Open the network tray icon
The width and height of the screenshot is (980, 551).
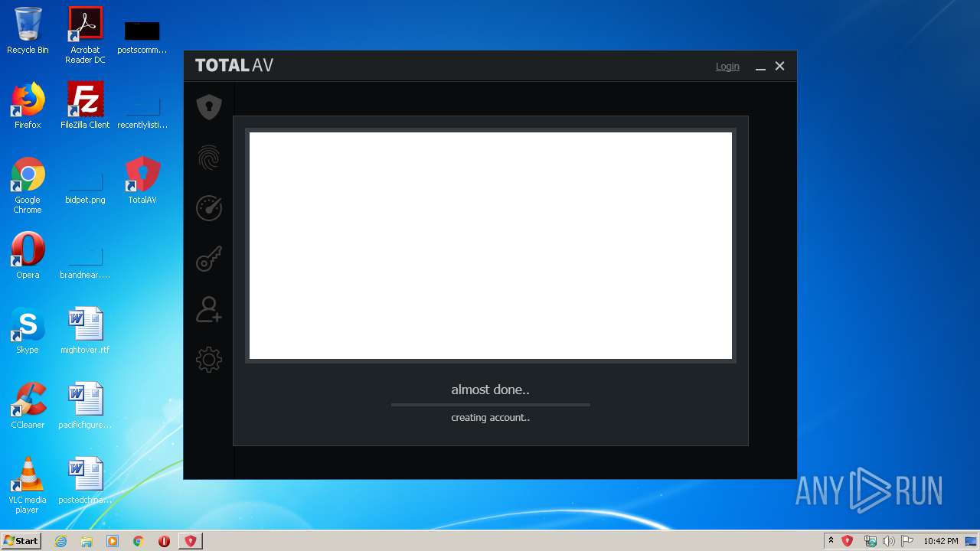(x=870, y=541)
